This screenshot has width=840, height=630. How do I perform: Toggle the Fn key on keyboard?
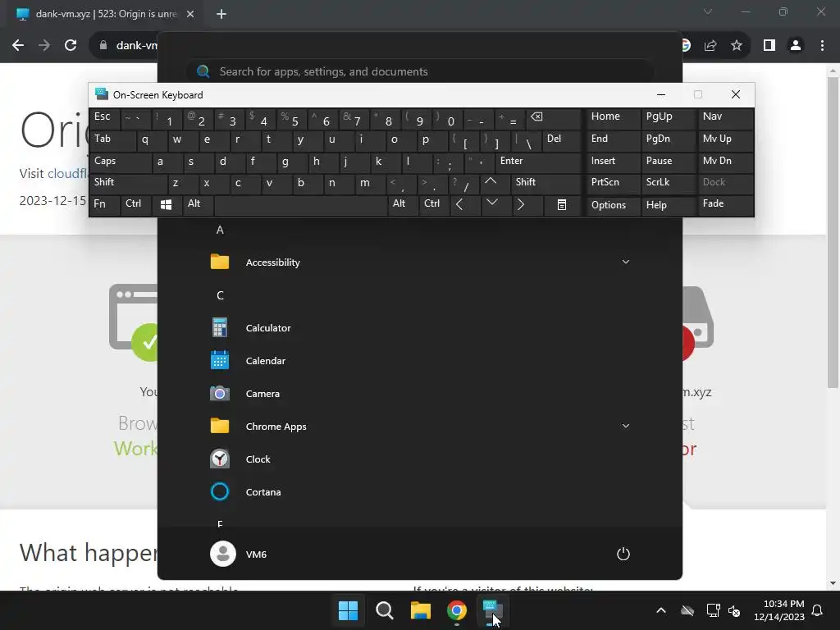[x=104, y=205]
